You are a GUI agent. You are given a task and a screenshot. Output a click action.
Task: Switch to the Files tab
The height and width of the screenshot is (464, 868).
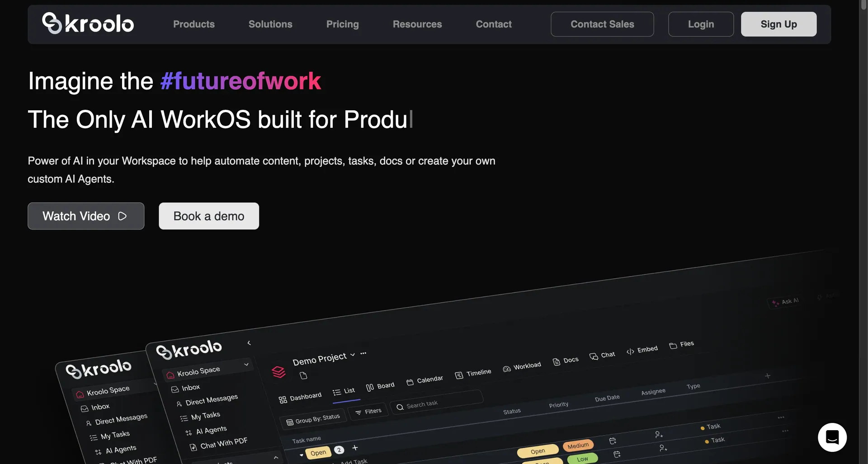682,345
